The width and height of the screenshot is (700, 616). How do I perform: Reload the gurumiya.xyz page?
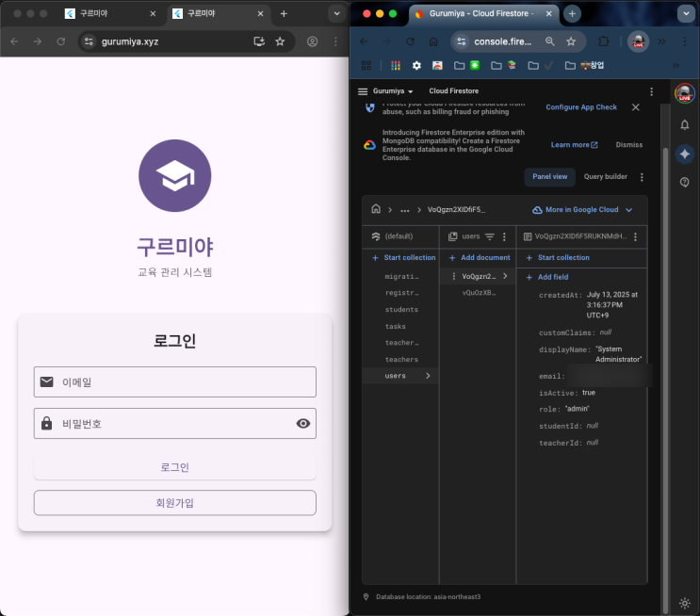60,41
